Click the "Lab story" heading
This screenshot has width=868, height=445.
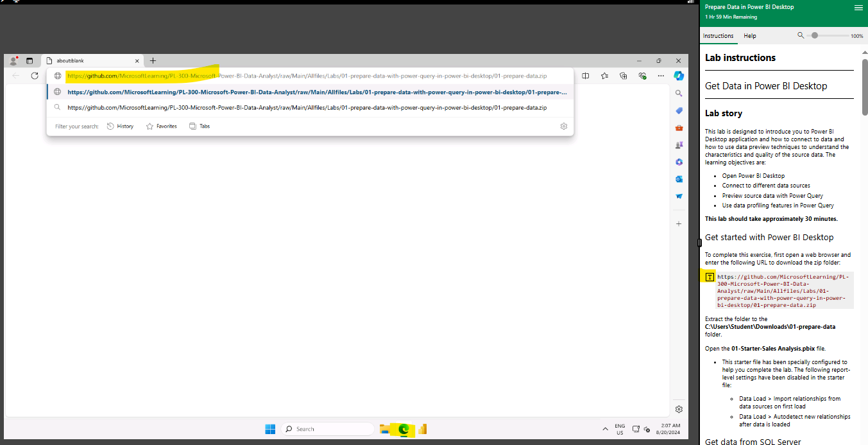724,114
